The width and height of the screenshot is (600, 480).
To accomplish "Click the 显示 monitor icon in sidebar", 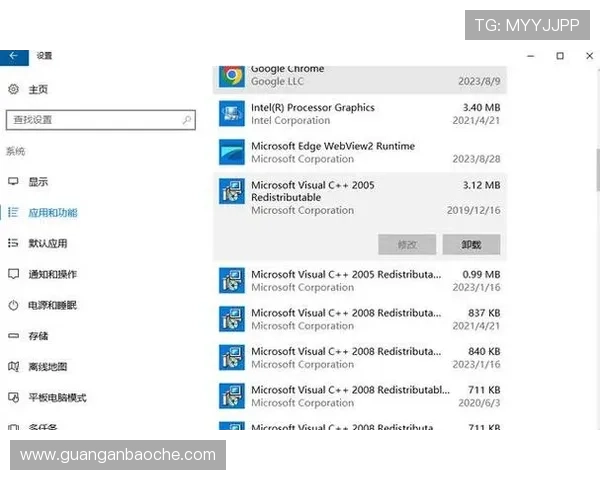I will tap(13, 182).
